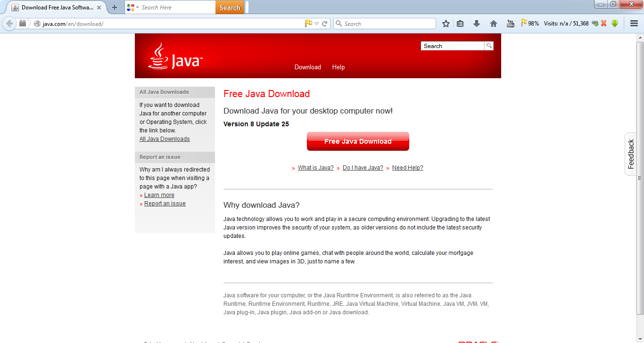Open the Firefox hamburger menu
This screenshot has width=644, height=343.
[x=634, y=24]
